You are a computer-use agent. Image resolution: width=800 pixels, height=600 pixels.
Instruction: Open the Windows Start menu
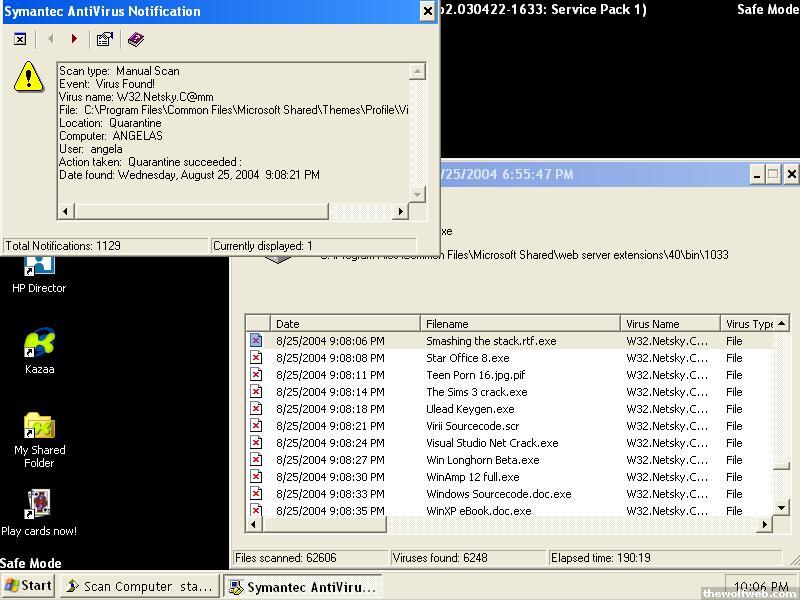point(29,586)
